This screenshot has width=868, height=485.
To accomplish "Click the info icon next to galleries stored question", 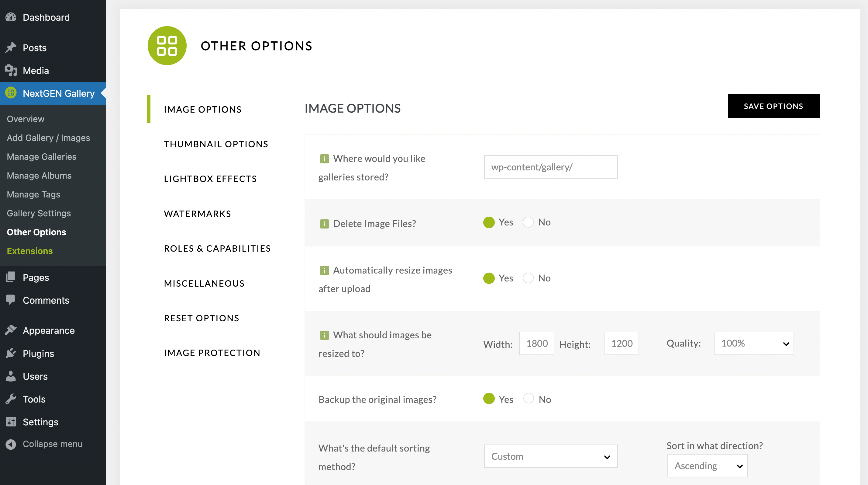I will click(324, 159).
